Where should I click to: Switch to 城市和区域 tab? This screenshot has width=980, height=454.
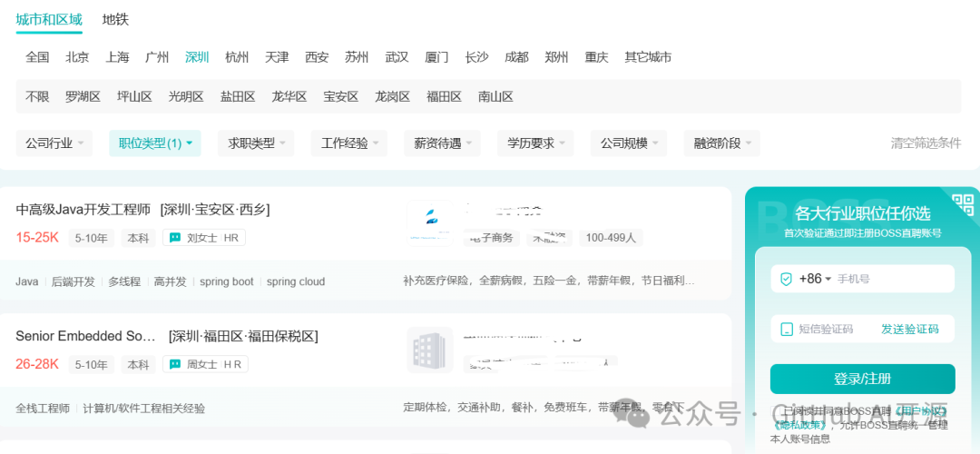click(x=49, y=19)
